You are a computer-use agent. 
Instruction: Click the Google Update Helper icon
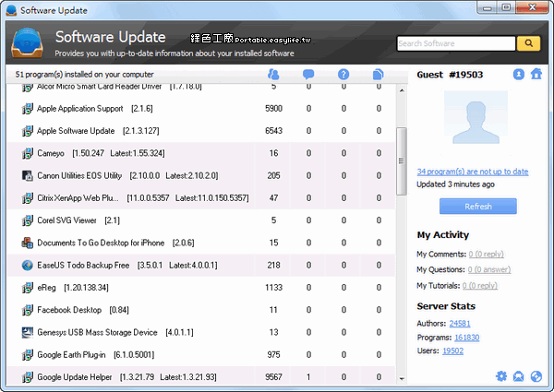(28, 377)
